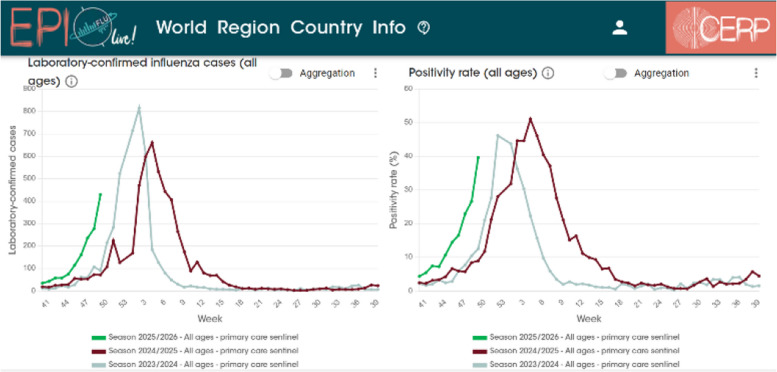Toggle Season 2025/2026 legend in cases chart
The height and width of the screenshot is (372, 777).
point(195,337)
